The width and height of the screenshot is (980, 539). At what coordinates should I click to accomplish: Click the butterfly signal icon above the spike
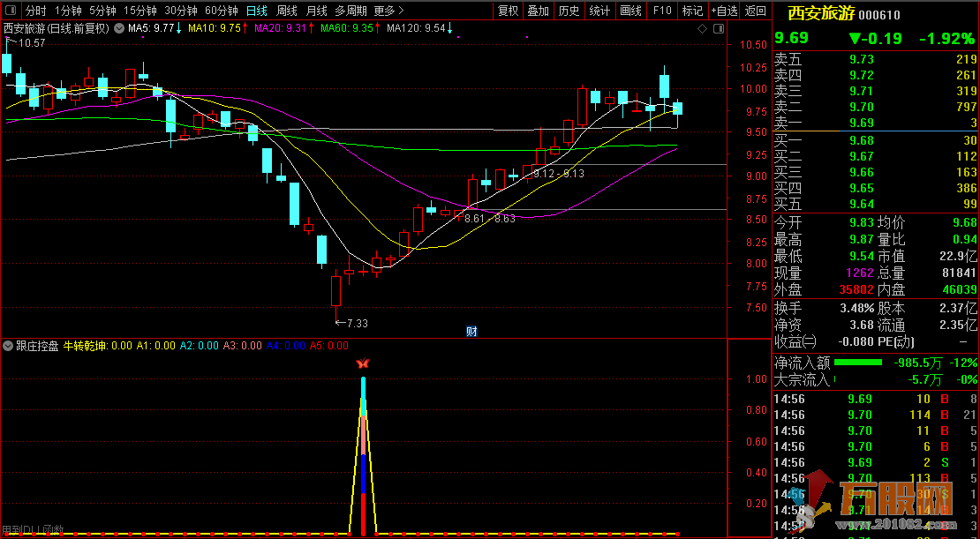pyautogui.click(x=363, y=363)
